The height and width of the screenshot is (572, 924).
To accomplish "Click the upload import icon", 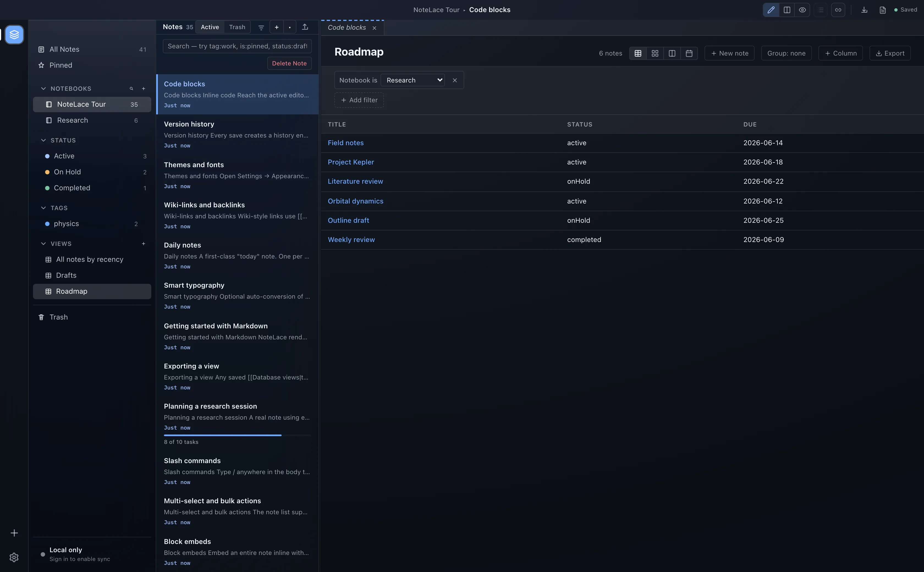I will pos(305,27).
